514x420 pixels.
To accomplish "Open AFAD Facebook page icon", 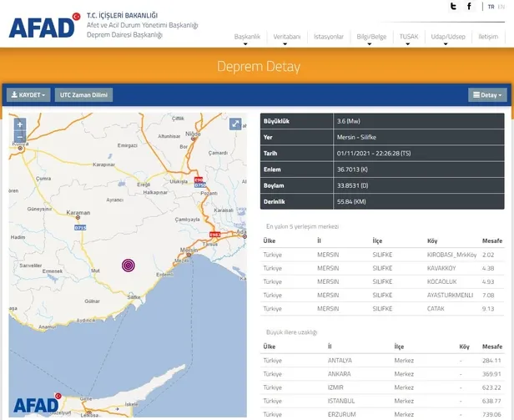I will (x=470, y=6).
